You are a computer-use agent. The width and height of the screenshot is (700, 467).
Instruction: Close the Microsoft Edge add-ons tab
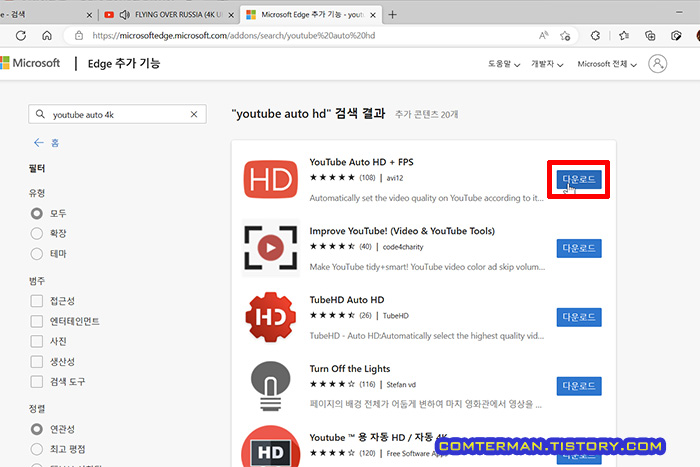click(x=373, y=15)
